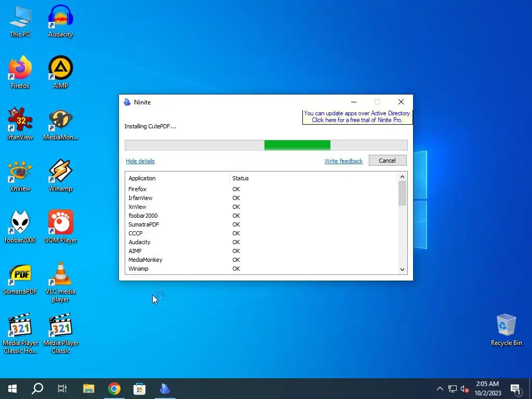The width and height of the screenshot is (532, 399).
Task: Open File Explorer from taskbar
Action: (88, 389)
